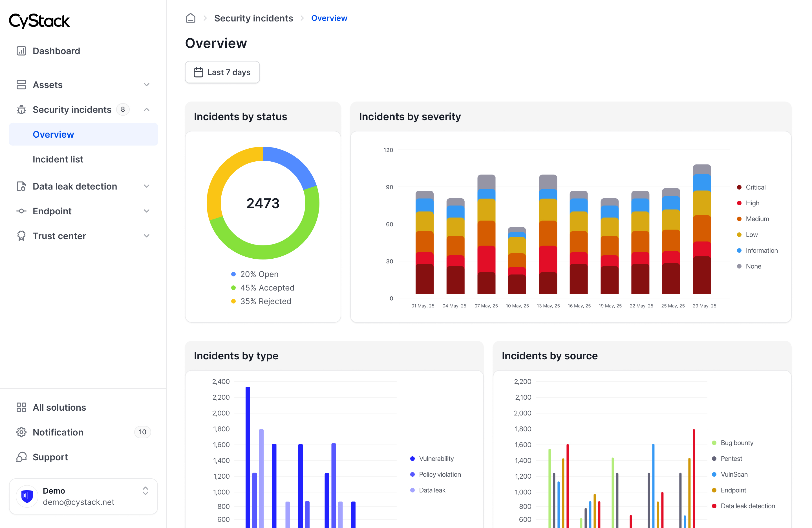Collapse the Security incidents section chevron
The image size is (812, 528).
tap(146, 109)
